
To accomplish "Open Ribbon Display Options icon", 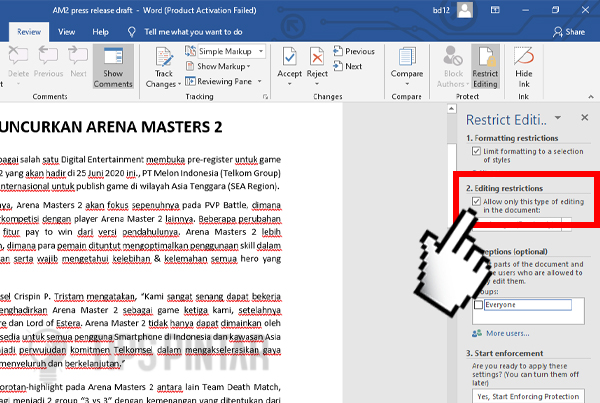I will pos(495,10).
